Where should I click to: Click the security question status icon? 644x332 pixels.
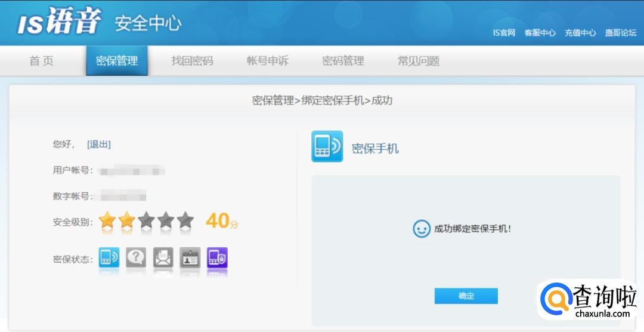(x=136, y=257)
